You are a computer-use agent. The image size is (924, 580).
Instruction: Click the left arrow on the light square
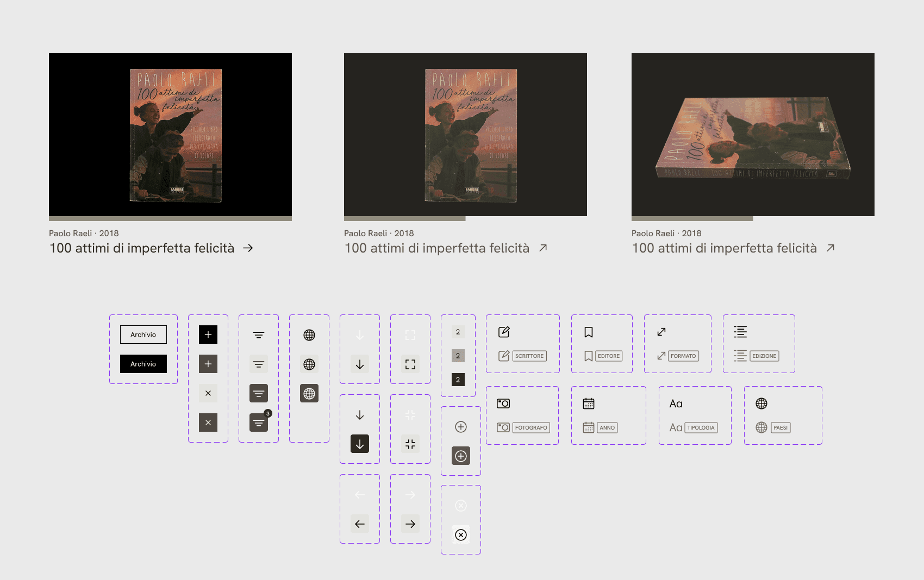(x=360, y=524)
